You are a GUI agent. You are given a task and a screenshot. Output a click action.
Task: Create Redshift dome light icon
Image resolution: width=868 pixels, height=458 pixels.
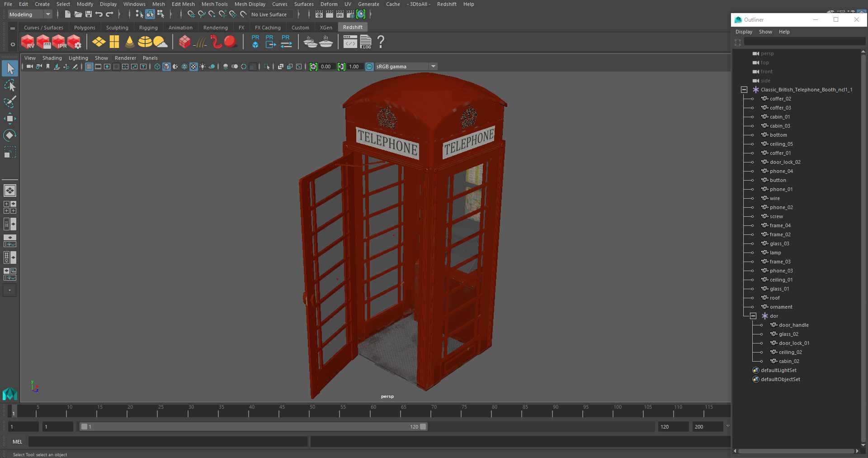click(x=145, y=42)
